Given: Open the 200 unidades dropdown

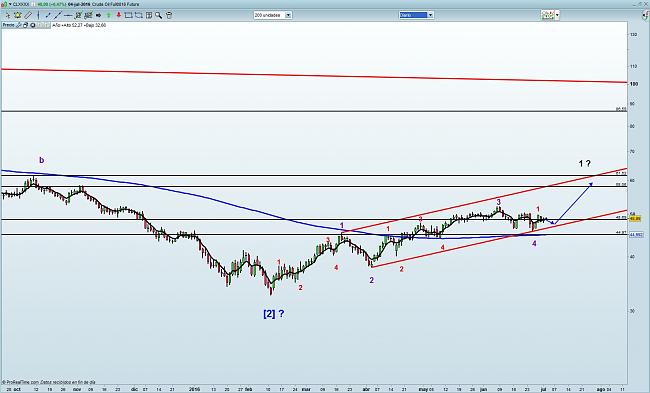Looking at the screenshot, I should tap(272, 15).
